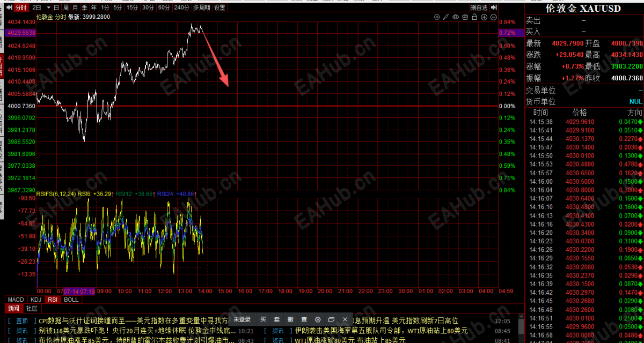Click 最低 value 3983.2200
Image resolution: width=644 pixels, height=343 pixels.
(x=627, y=66)
